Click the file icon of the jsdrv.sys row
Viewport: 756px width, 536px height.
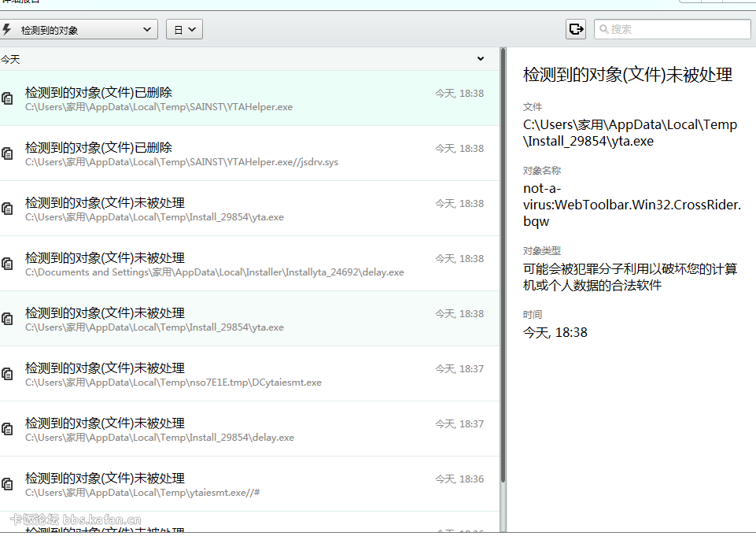point(7,153)
